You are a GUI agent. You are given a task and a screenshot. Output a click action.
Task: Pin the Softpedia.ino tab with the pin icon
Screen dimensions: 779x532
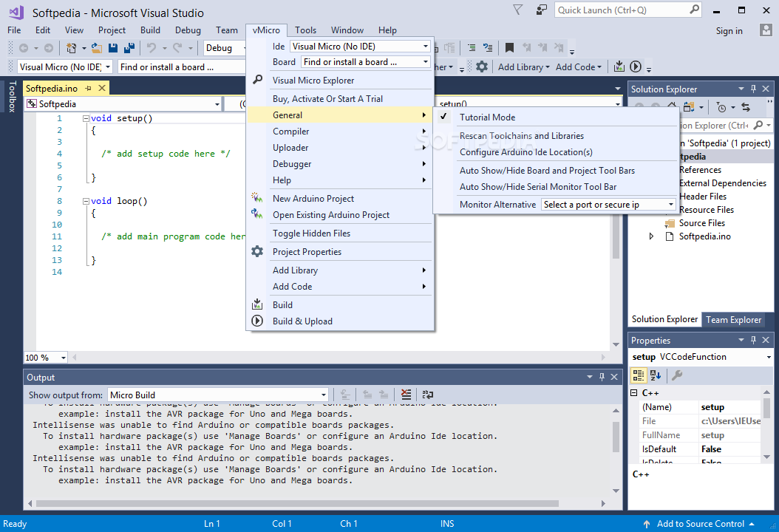click(x=89, y=88)
